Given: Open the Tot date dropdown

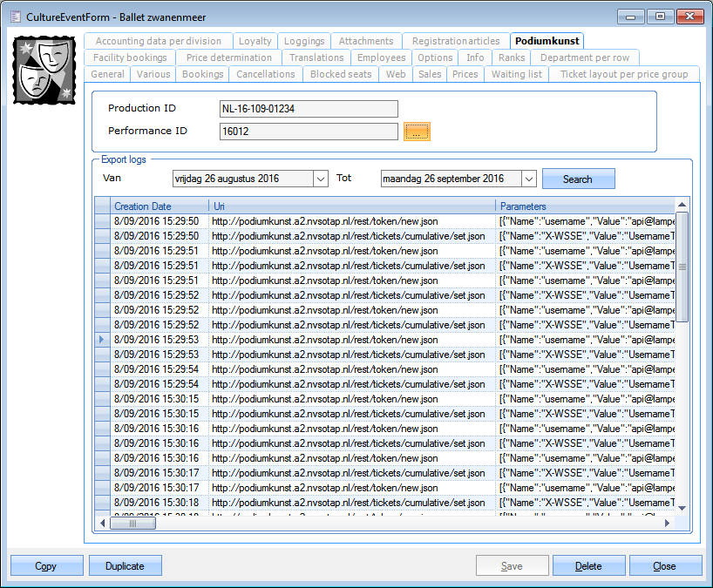Looking at the screenshot, I should pos(528,179).
